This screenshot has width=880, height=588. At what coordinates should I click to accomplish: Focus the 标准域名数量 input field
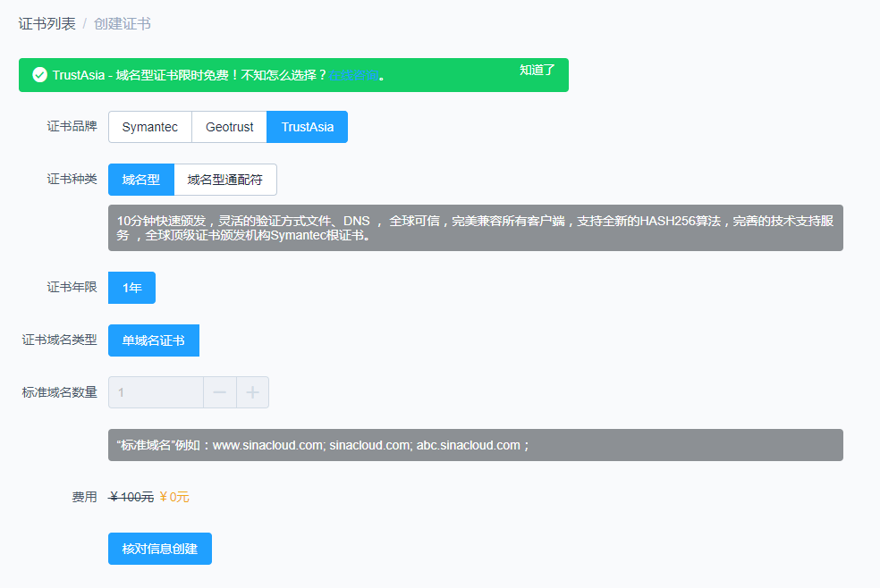click(156, 392)
